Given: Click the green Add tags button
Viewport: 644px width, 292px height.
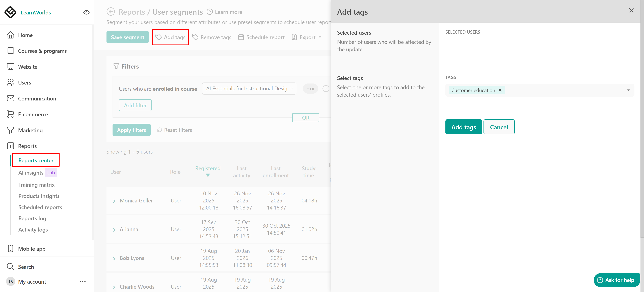Looking at the screenshot, I should point(463,127).
